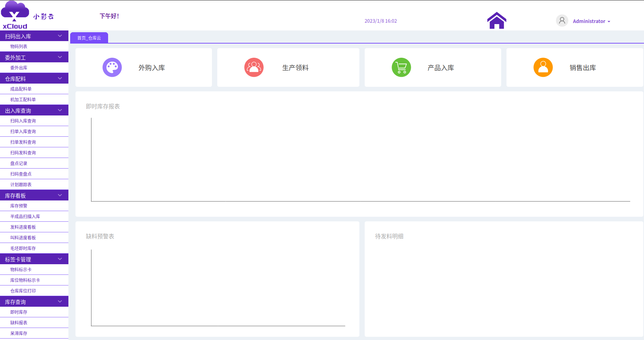Open the Administrator dropdown menu
Viewport: 644px width, 340px height.
pyautogui.click(x=592, y=21)
